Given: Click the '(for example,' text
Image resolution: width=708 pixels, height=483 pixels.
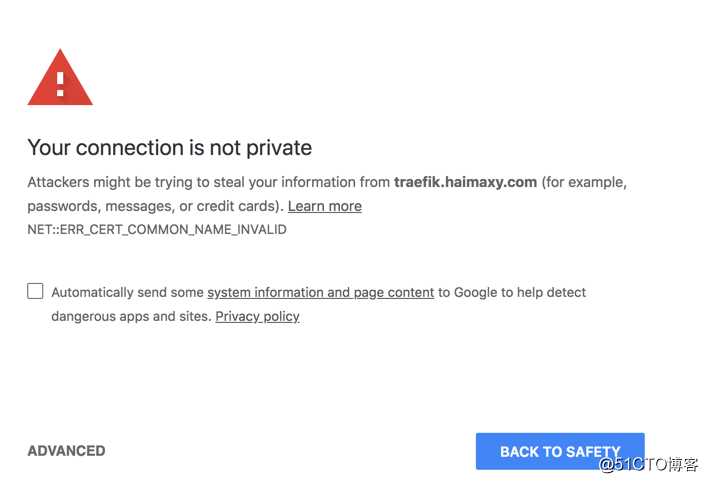Looking at the screenshot, I should (x=584, y=182).
